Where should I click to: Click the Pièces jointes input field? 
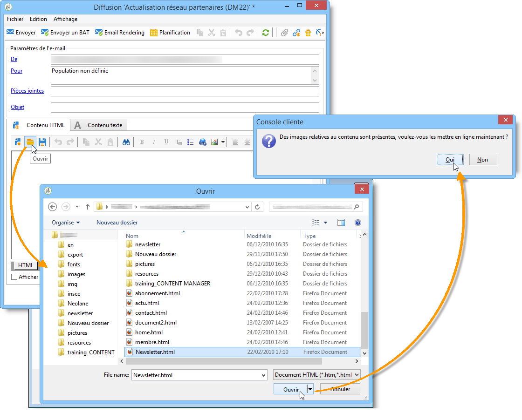coord(185,91)
